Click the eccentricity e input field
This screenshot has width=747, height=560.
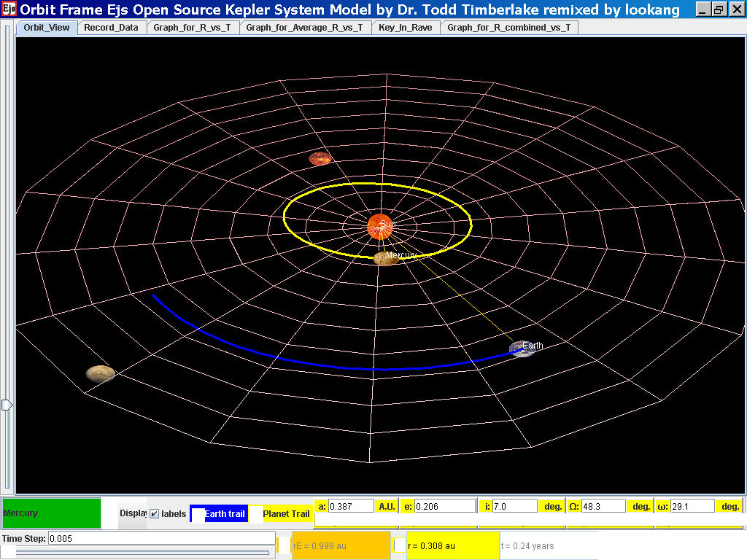[445, 506]
